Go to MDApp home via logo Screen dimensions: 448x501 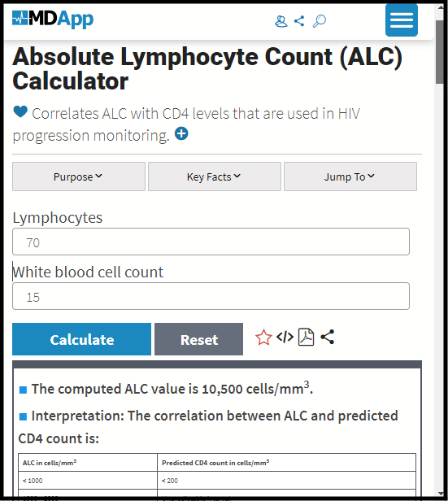click(53, 19)
